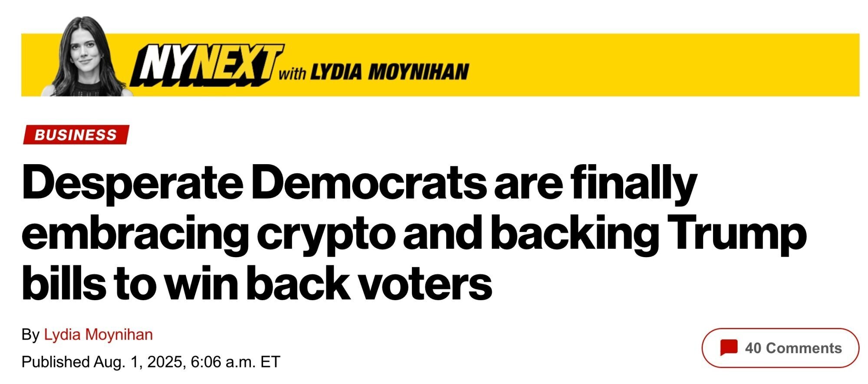Click the '6:06 a.m. ET' timestamp
The image size is (868, 384).
click(235, 361)
